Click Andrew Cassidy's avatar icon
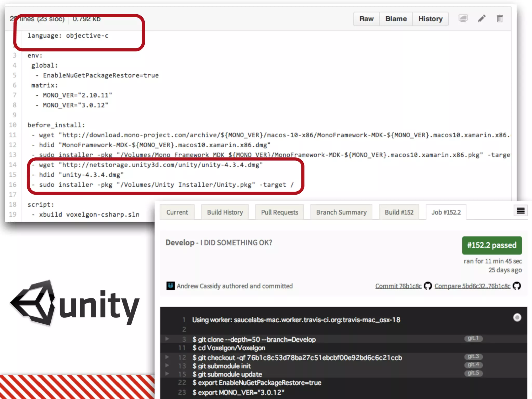The width and height of the screenshot is (532, 399). 170,286
